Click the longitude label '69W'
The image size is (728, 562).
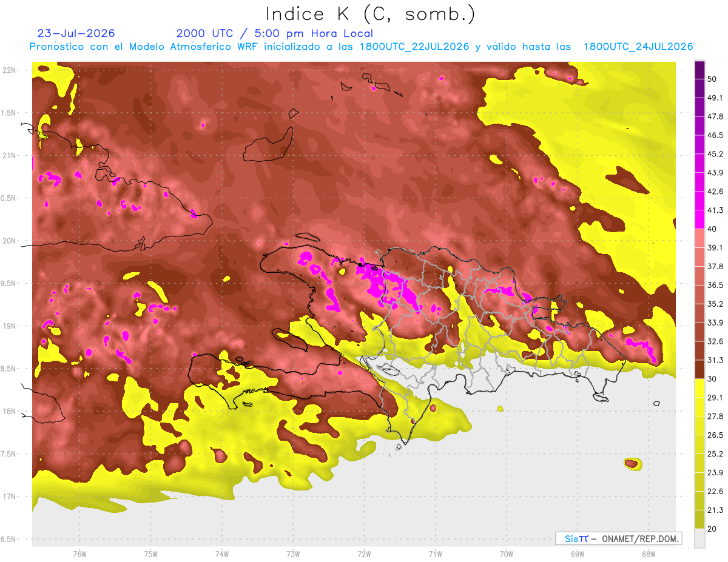(577, 554)
